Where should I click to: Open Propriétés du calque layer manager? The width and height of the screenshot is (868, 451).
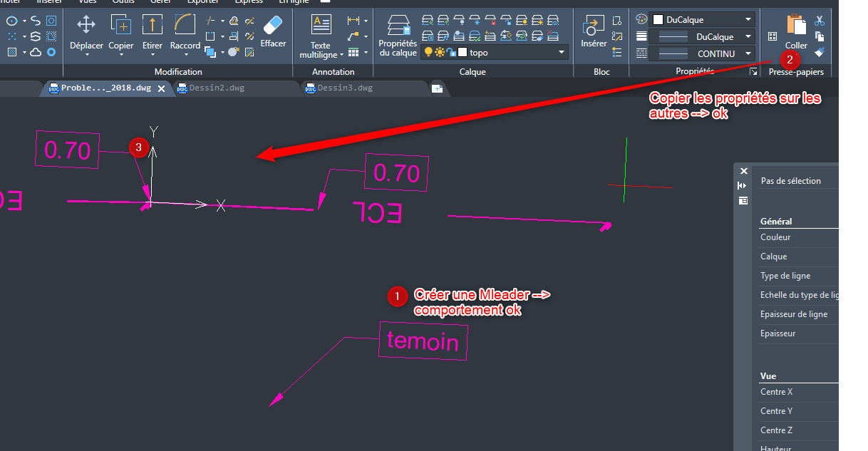pyautogui.click(x=398, y=36)
